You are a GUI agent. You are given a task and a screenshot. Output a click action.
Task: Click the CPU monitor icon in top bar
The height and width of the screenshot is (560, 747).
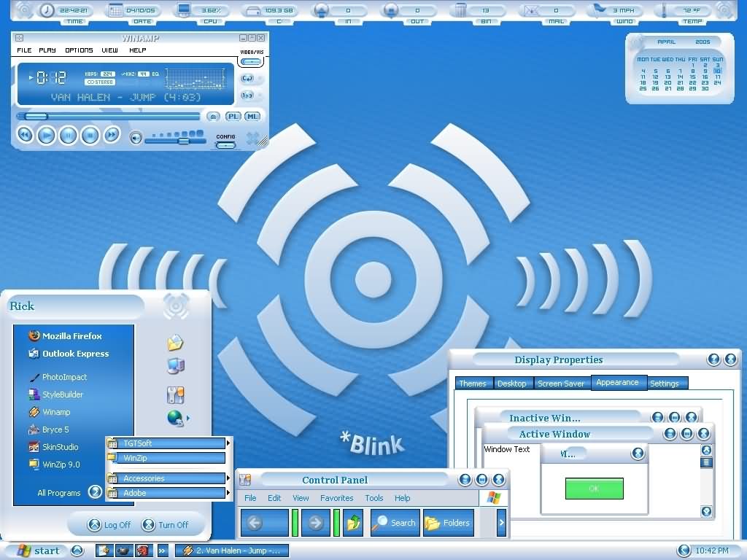[x=184, y=10]
